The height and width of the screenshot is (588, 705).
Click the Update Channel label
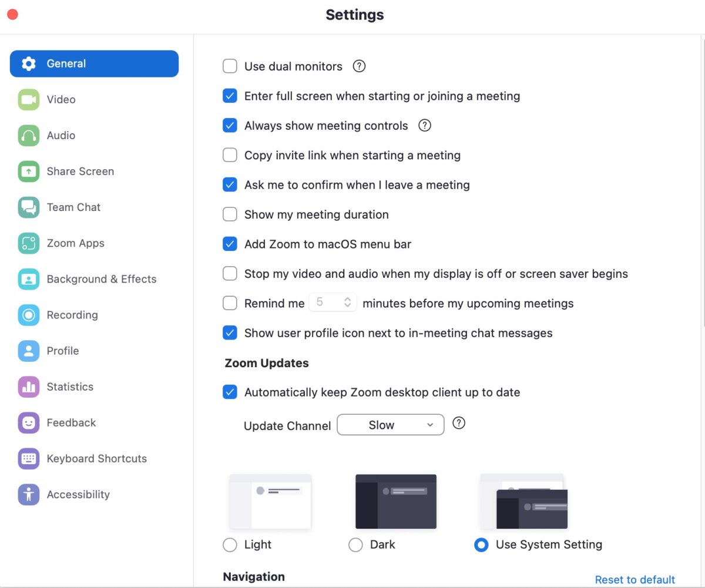pos(287,426)
